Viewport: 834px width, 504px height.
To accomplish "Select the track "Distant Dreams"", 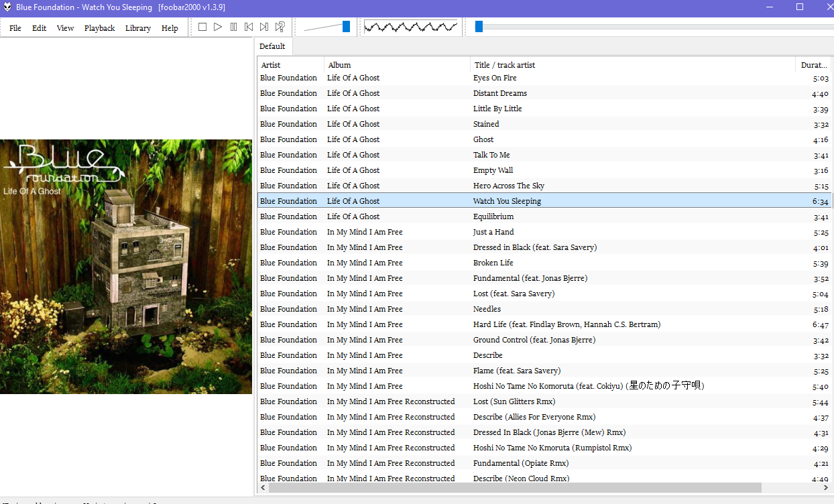I will [x=500, y=93].
